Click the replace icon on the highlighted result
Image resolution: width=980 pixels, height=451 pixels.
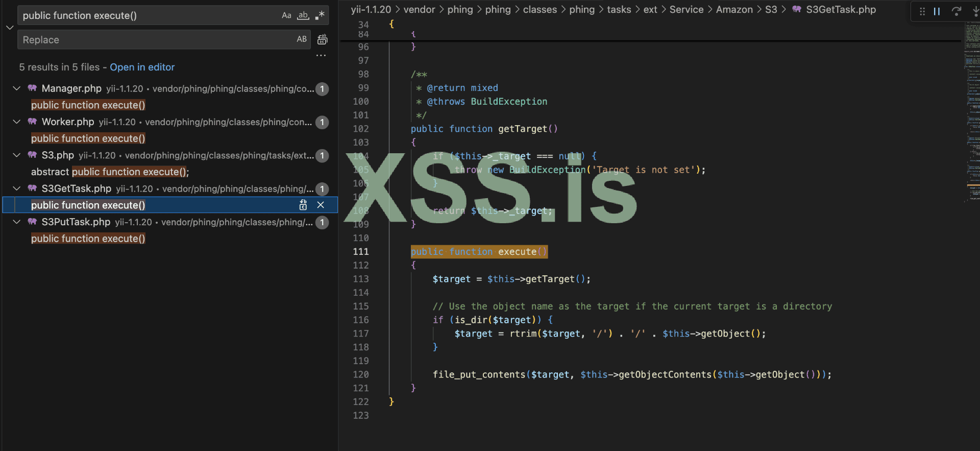coord(303,205)
